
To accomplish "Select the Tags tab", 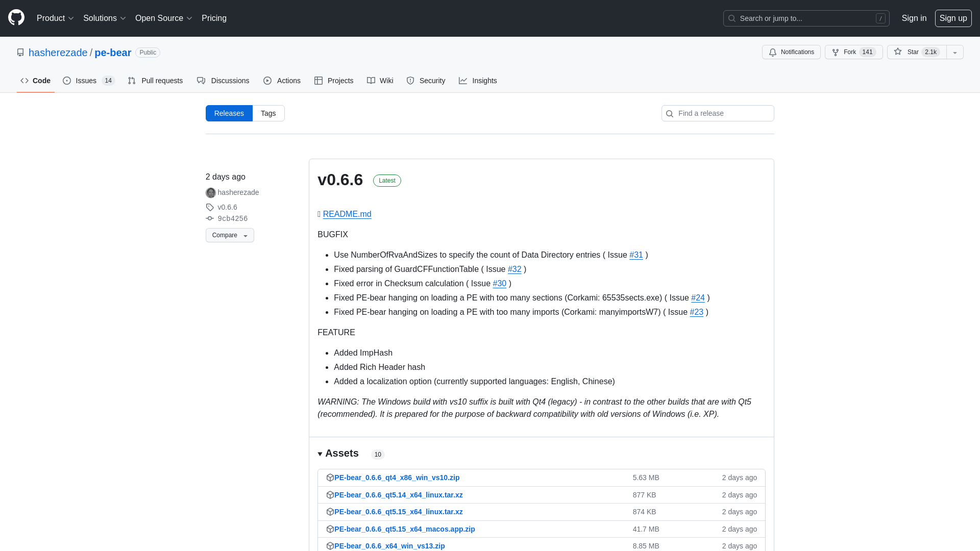I will 268,113.
